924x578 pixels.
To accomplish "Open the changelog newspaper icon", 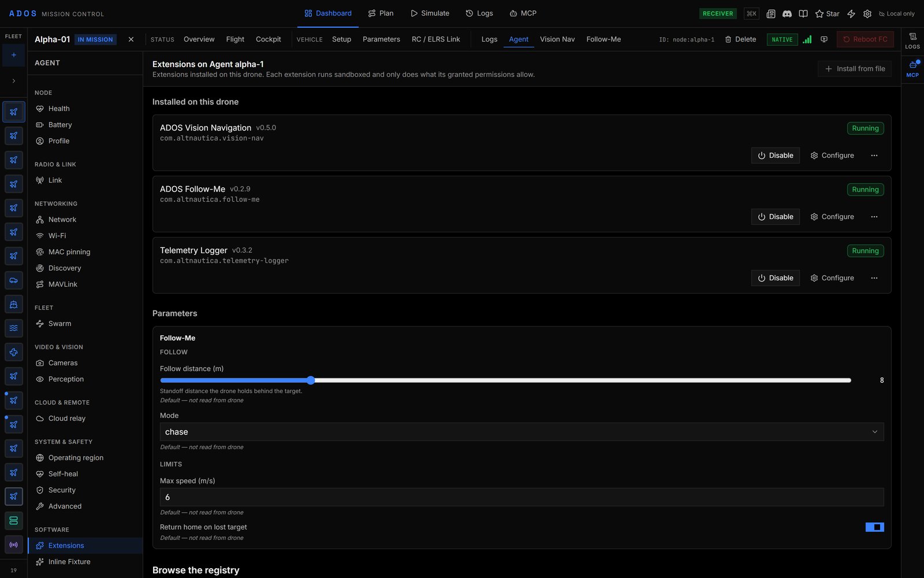I will pyautogui.click(x=770, y=13).
